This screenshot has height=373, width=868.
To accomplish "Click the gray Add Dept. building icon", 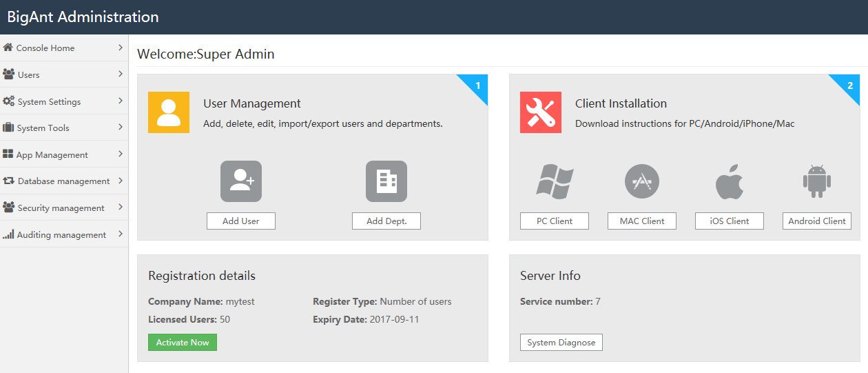I will pos(386,181).
